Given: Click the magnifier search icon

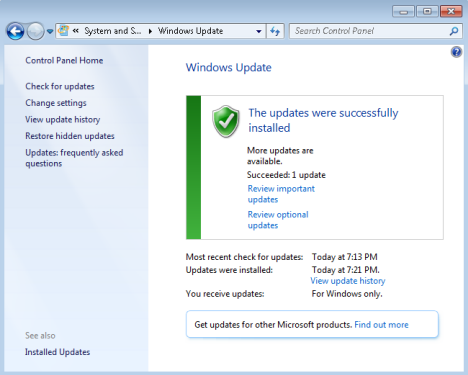Looking at the screenshot, I should (454, 31).
